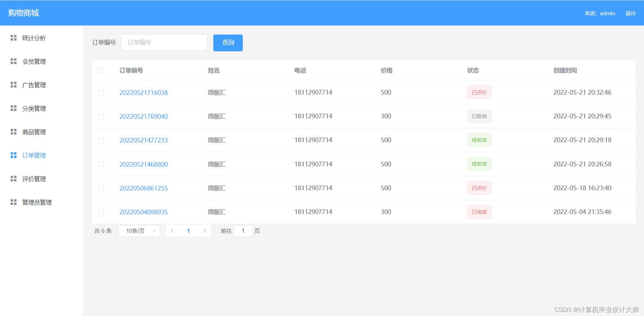Click the grid icon beside 分类管理
This screenshot has height=316, width=644.
(x=13, y=108)
